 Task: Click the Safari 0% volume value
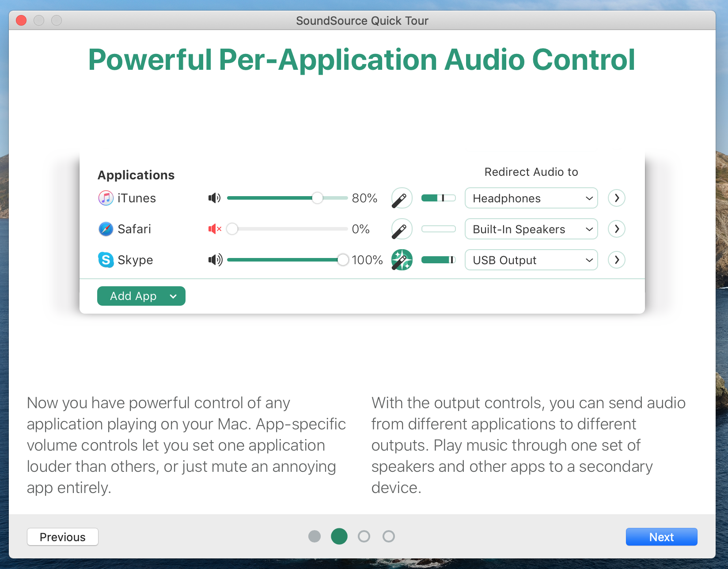tap(360, 229)
